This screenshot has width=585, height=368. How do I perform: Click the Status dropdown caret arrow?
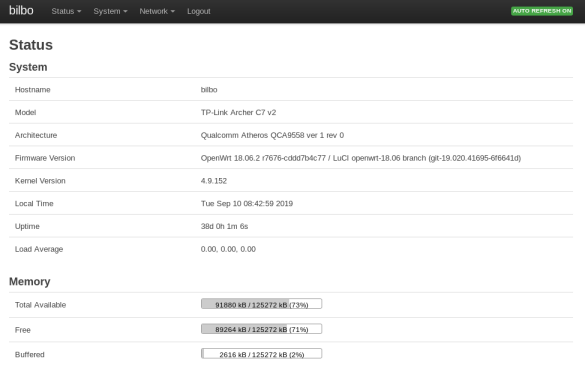pos(79,12)
